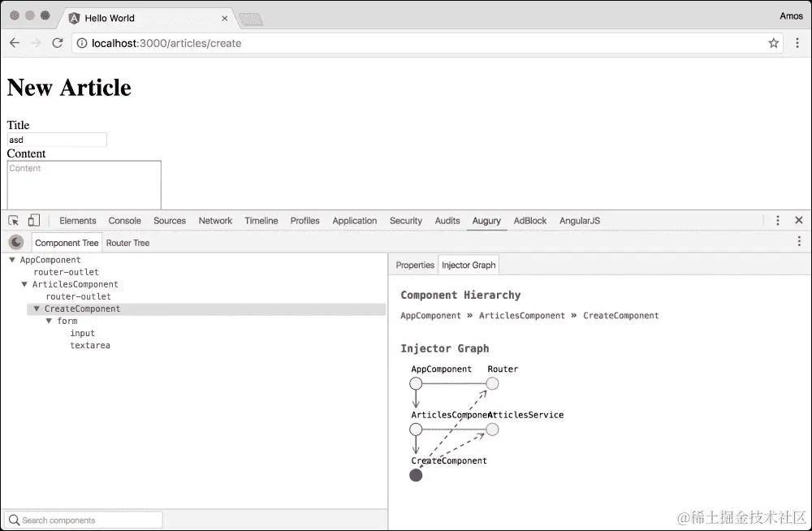Reload the page with the refresh icon
This screenshot has width=812, height=531.
point(58,43)
